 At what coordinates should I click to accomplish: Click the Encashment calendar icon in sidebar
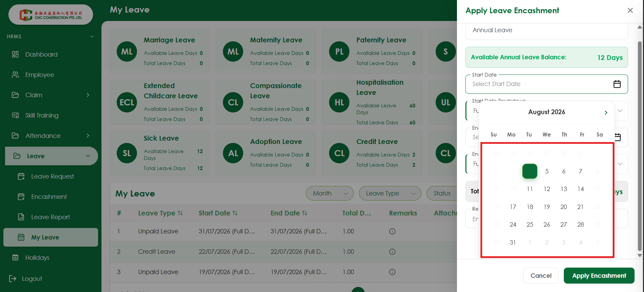coord(21,196)
